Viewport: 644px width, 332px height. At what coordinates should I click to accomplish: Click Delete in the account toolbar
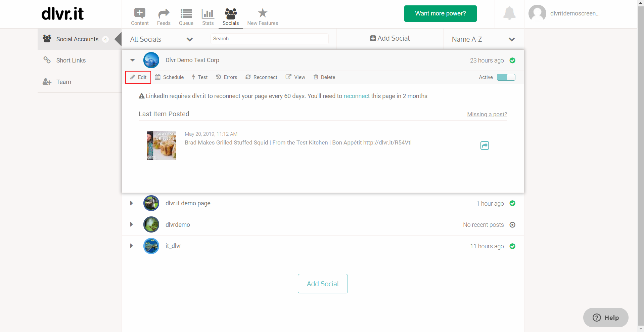click(x=324, y=77)
